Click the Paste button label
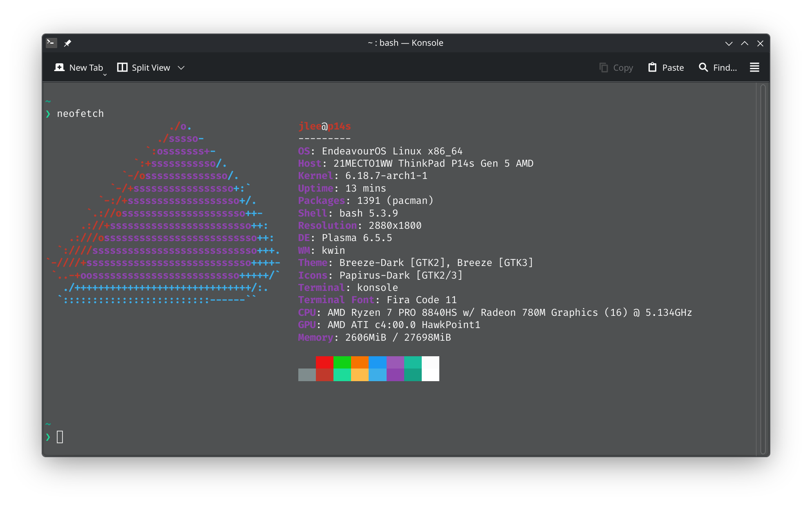Screen dimensions: 812x507 [x=673, y=68]
